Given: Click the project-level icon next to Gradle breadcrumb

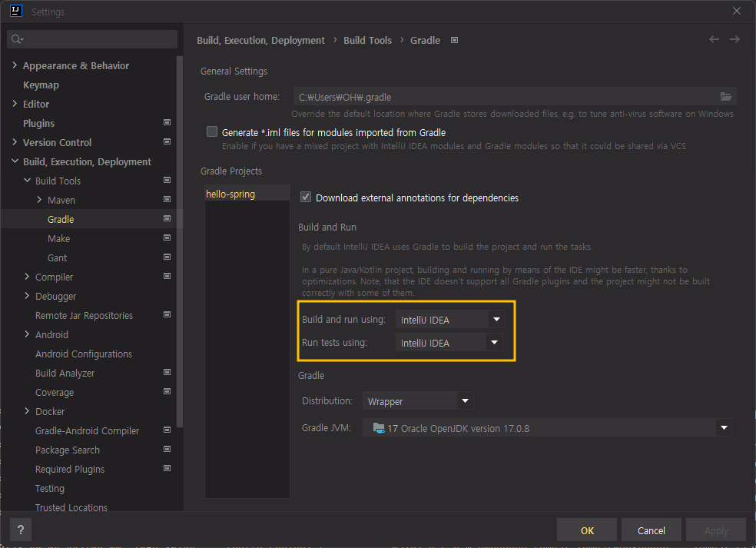Looking at the screenshot, I should pyautogui.click(x=454, y=40).
